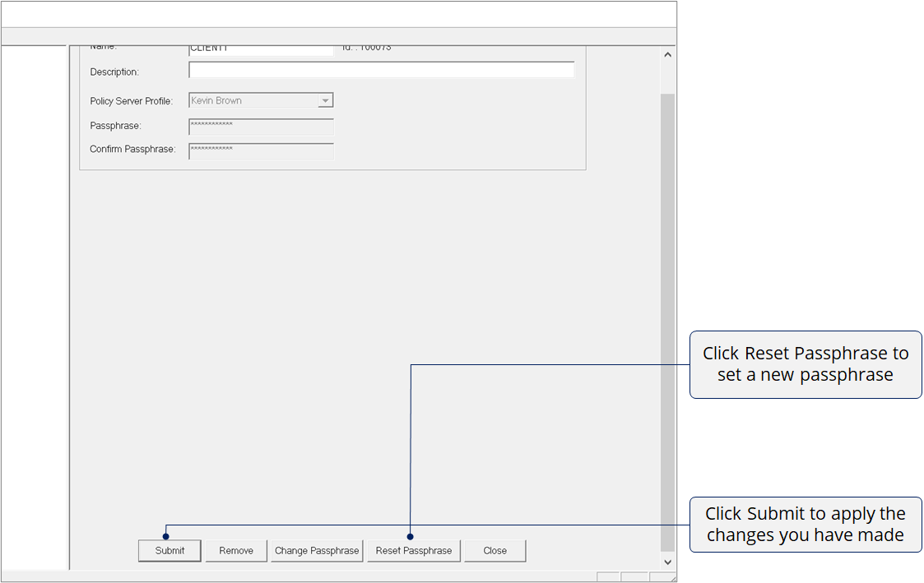Screen dimensions: 924x583
Task: Click the Submit button
Action: click(169, 551)
